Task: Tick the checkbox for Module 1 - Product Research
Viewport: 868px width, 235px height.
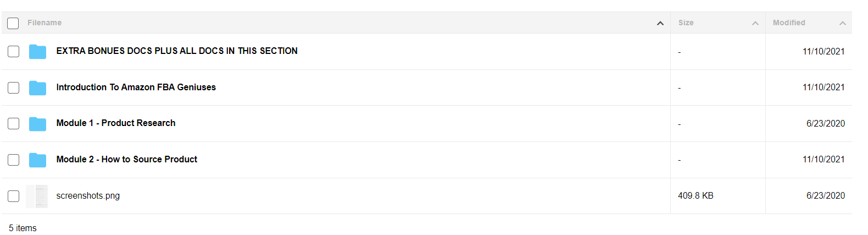Action: pyautogui.click(x=13, y=124)
